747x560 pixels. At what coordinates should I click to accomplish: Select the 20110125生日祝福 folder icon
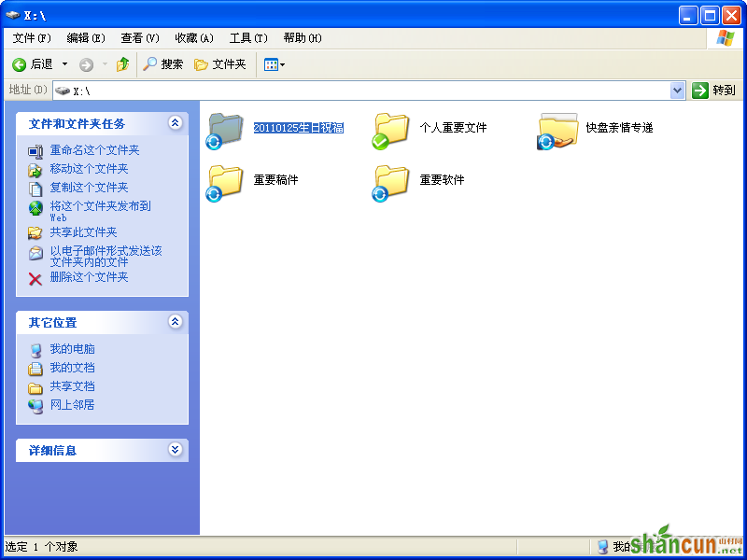225,131
